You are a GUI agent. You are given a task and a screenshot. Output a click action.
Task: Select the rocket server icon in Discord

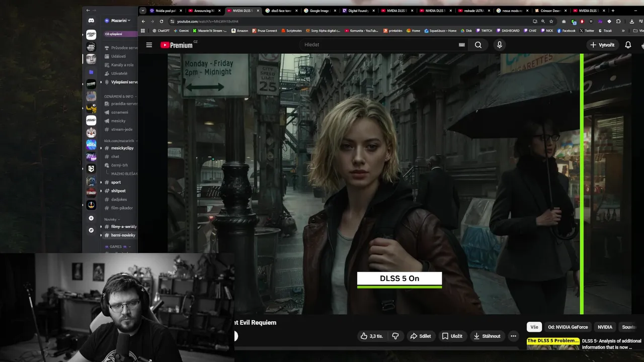91,205
